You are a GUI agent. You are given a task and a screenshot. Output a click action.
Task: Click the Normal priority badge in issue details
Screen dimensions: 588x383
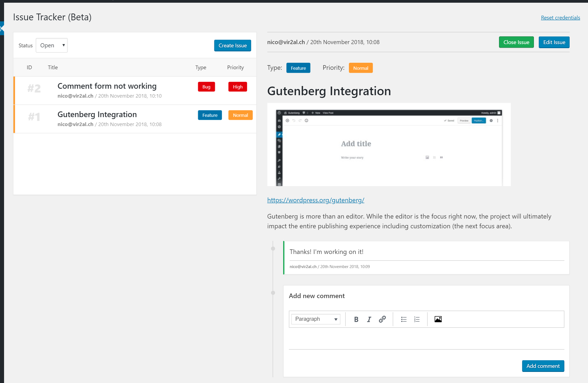tap(361, 68)
